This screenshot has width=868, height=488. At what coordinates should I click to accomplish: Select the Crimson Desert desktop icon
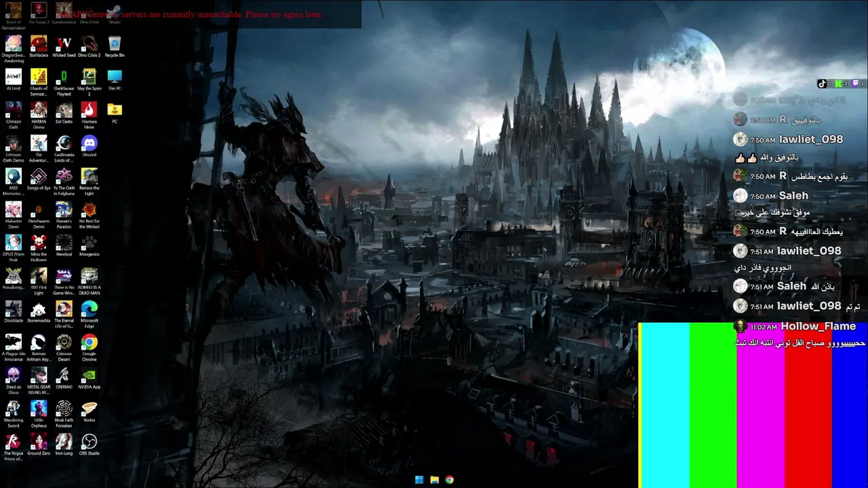coord(64,347)
